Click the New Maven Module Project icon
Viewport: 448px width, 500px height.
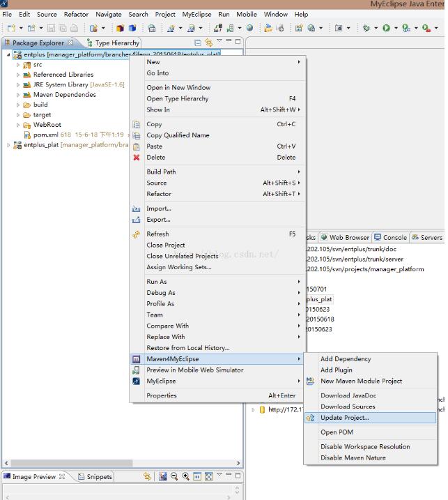coord(310,381)
